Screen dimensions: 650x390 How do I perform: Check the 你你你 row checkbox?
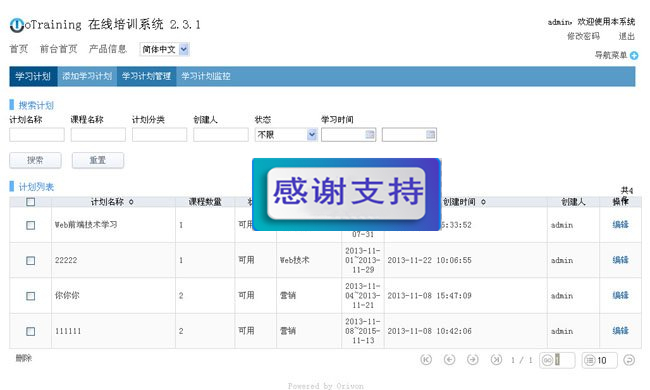coord(30,296)
